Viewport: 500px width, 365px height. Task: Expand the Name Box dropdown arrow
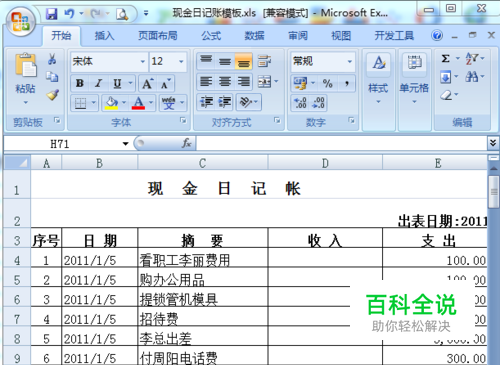coord(125,144)
